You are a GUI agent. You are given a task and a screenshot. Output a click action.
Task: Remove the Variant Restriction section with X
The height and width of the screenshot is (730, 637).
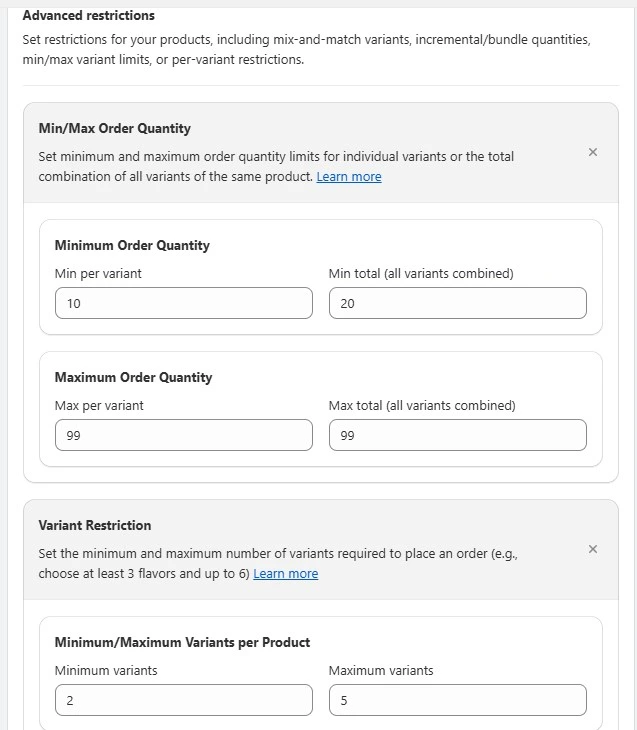tap(593, 549)
